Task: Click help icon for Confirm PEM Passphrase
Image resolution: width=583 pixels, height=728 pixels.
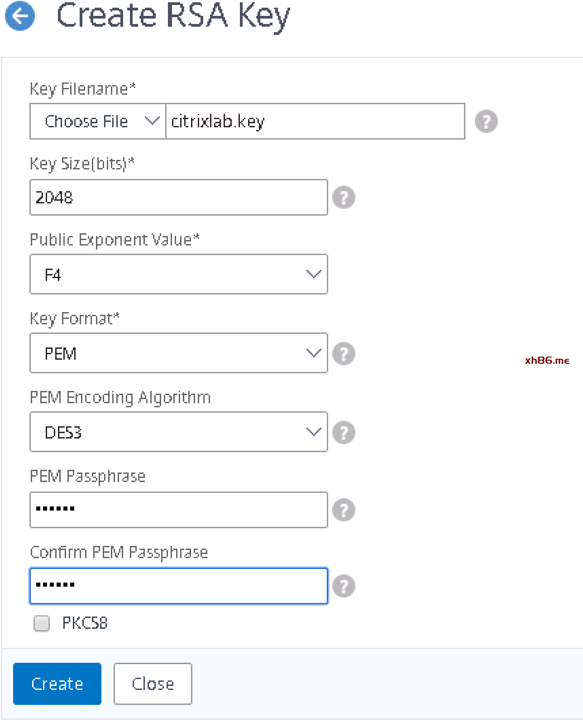Action: [x=344, y=586]
